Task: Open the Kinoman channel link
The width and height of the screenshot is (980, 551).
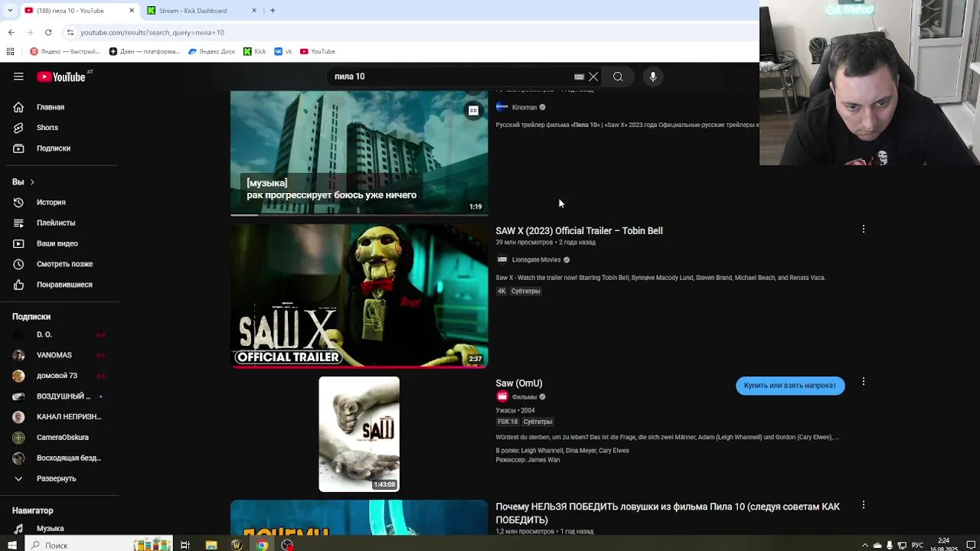Action: 524,107
